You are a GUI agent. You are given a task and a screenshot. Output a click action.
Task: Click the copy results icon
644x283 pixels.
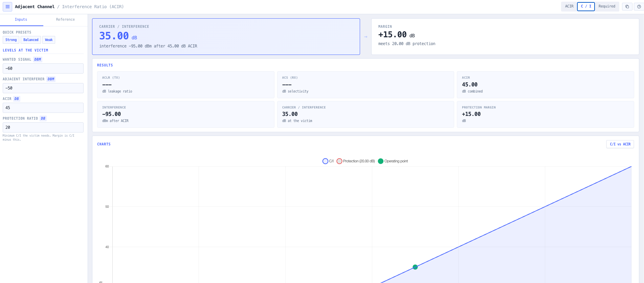coord(627,6)
